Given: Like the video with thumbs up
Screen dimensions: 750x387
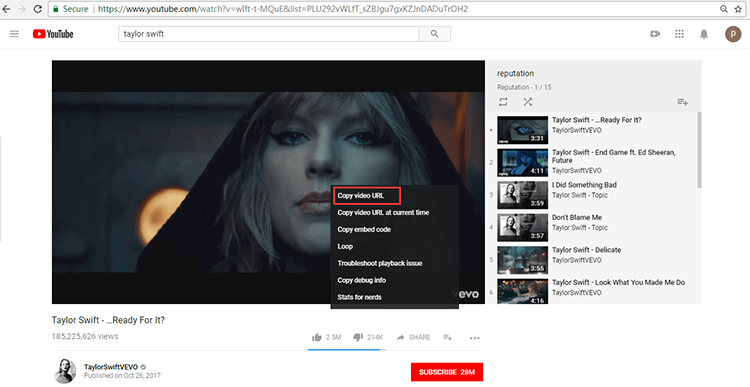Looking at the screenshot, I should [316, 338].
